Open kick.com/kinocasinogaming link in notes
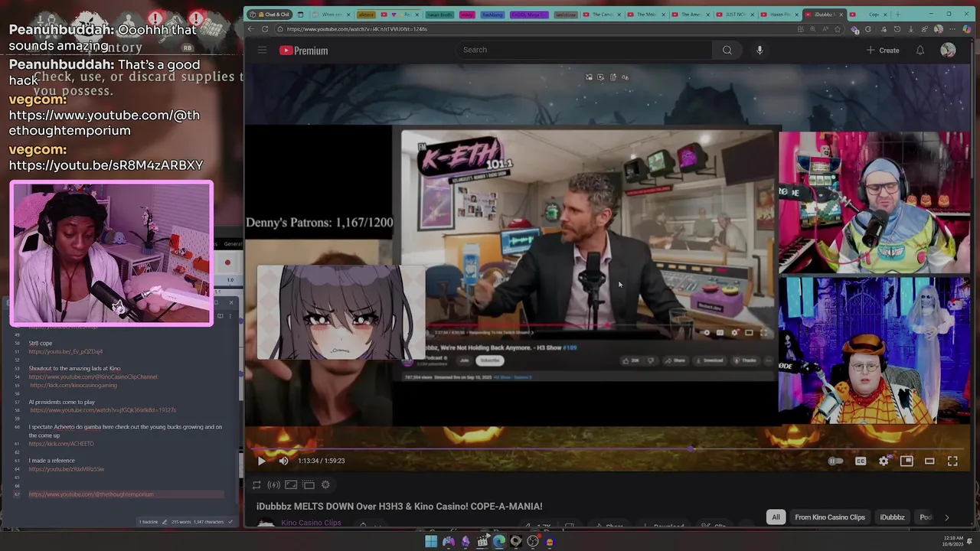Image resolution: width=980 pixels, height=551 pixels. tap(73, 385)
